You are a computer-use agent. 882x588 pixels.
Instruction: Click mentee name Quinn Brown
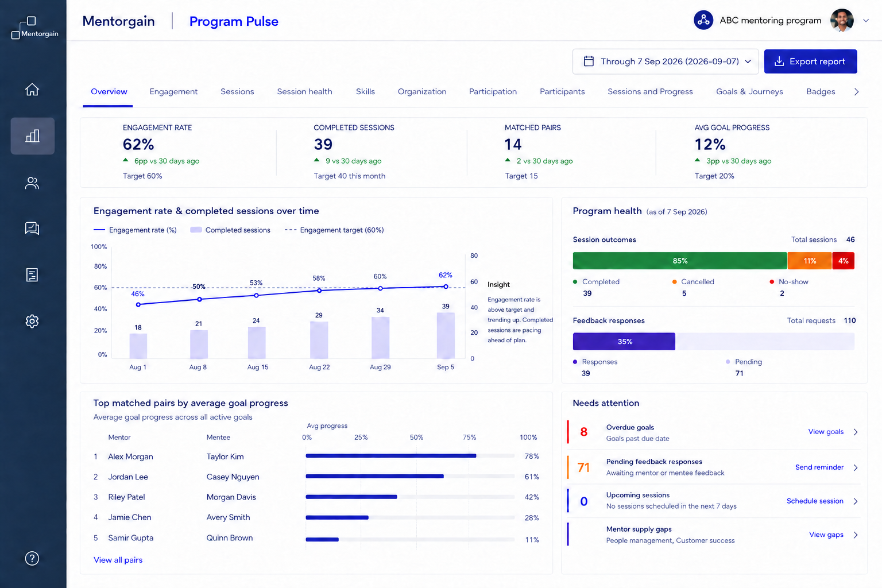[230, 538]
